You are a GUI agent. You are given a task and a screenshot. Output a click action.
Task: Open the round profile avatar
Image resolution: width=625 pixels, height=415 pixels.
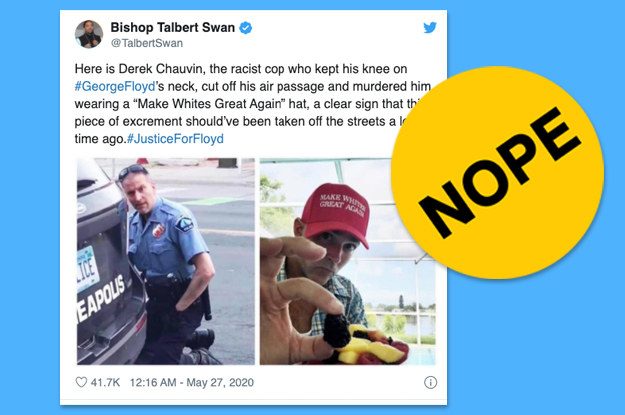click(89, 34)
